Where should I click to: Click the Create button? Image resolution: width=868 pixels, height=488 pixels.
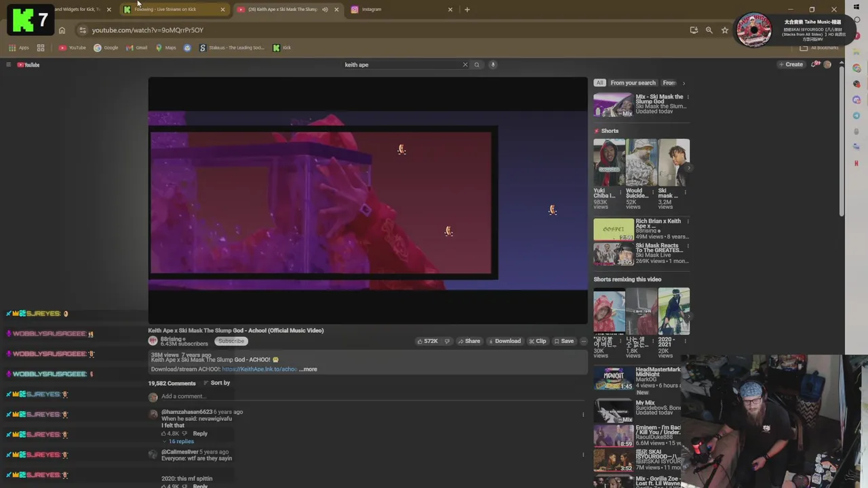(x=791, y=64)
